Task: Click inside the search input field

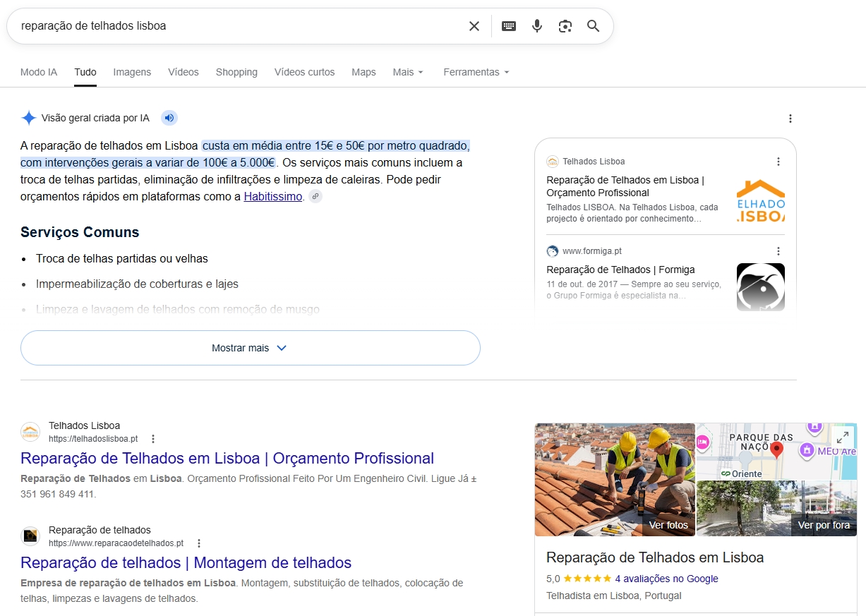Action: [x=240, y=26]
